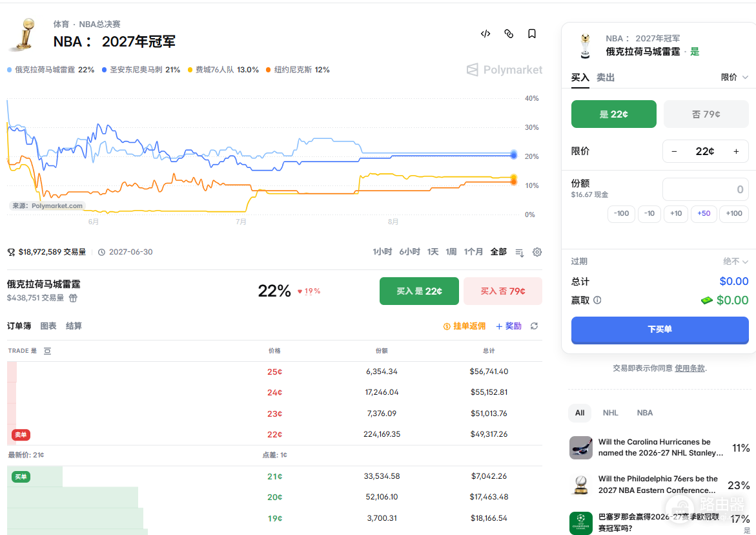Open Barcelona Champions League market thumbnail
This screenshot has height=535, width=756.
[x=580, y=523]
